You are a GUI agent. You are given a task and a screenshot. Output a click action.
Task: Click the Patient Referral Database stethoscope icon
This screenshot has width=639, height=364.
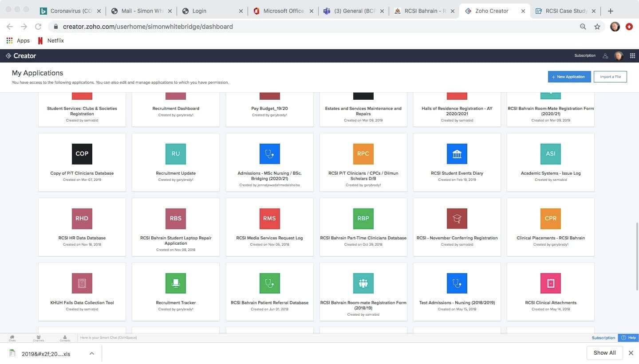click(x=269, y=283)
